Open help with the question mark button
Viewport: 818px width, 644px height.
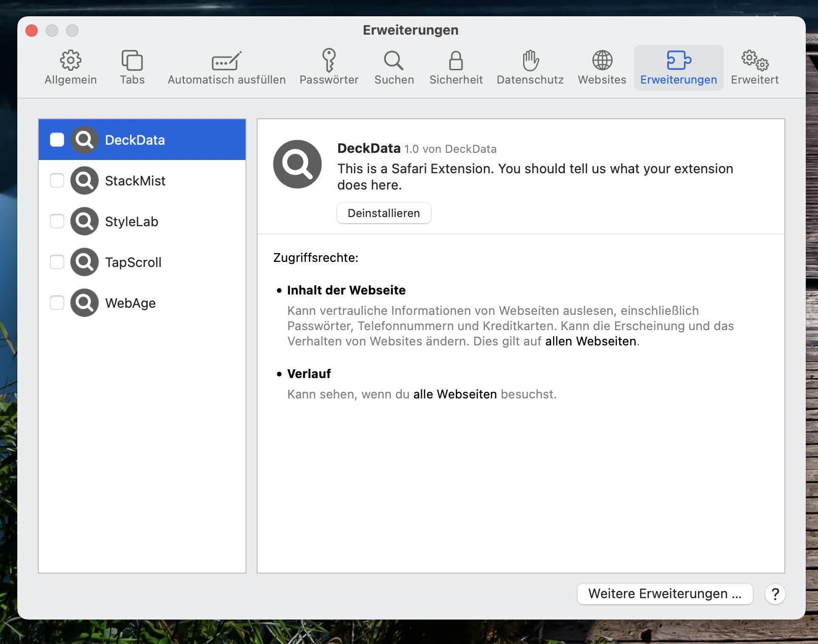pyautogui.click(x=775, y=594)
